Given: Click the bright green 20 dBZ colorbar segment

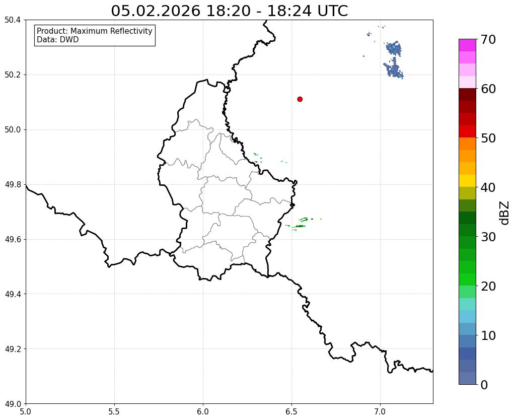Looking at the screenshot, I should [467, 279].
